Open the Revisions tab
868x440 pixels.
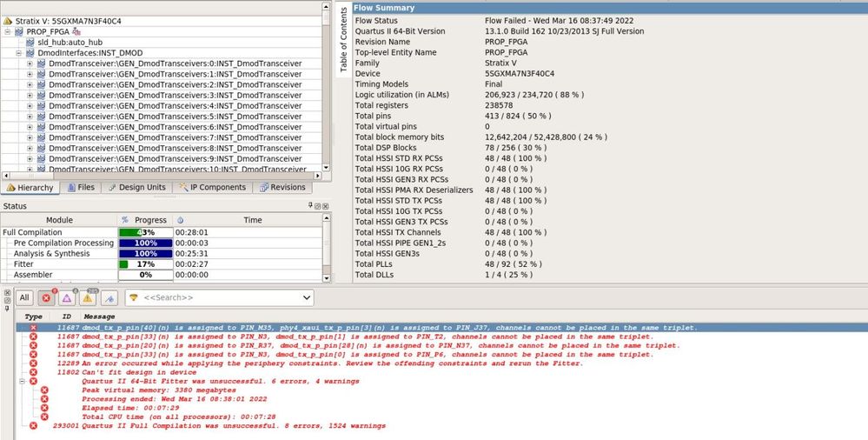[x=282, y=187]
